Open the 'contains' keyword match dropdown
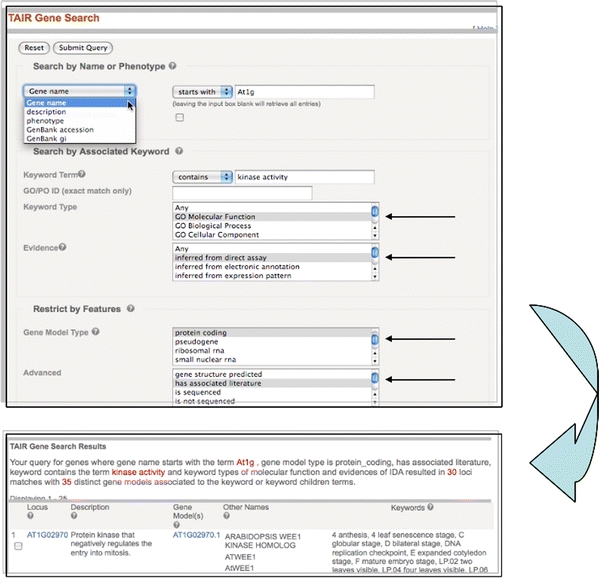599x578 pixels. (202, 177)
